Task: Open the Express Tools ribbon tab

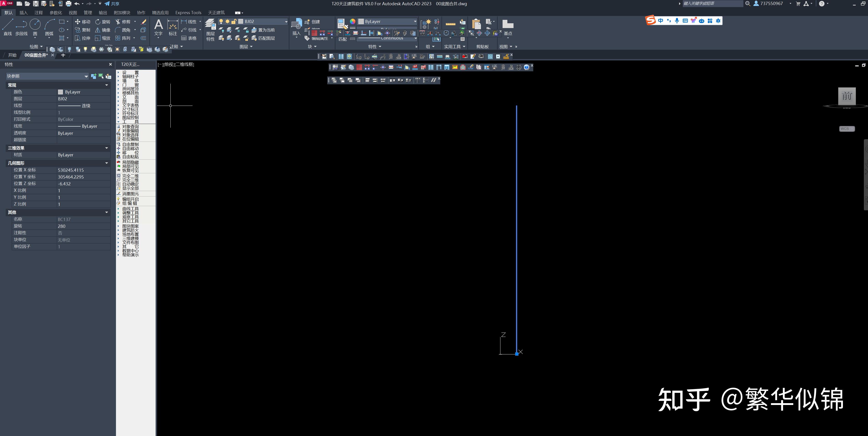Action: [x=188, y=13]
